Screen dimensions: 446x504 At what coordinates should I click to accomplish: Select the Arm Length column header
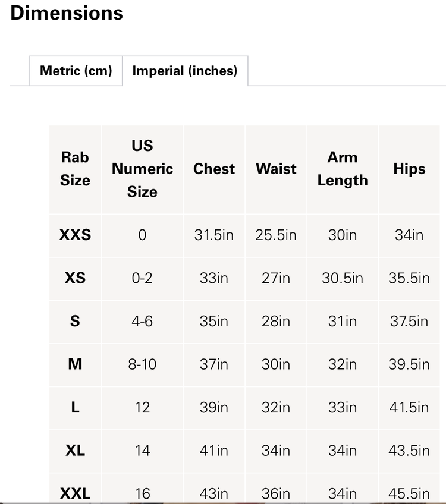coord(342,169)
